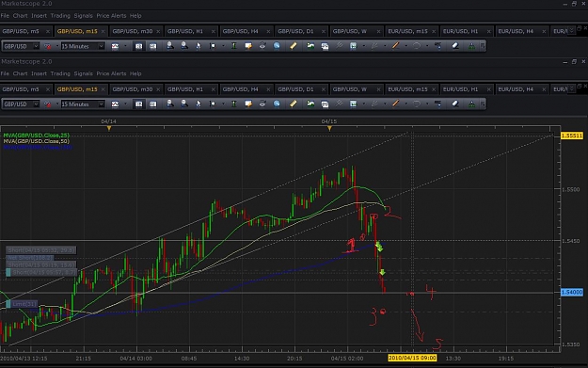Open the Chart menu in front window
This screenshot has height=368, width=588.
coord(20,73)
